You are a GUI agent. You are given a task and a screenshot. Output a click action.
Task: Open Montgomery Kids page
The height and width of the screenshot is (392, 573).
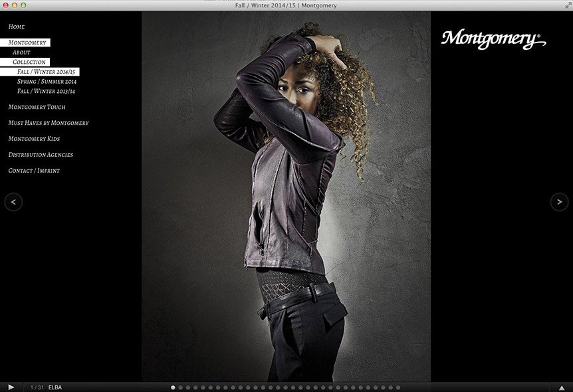[34, 139]
